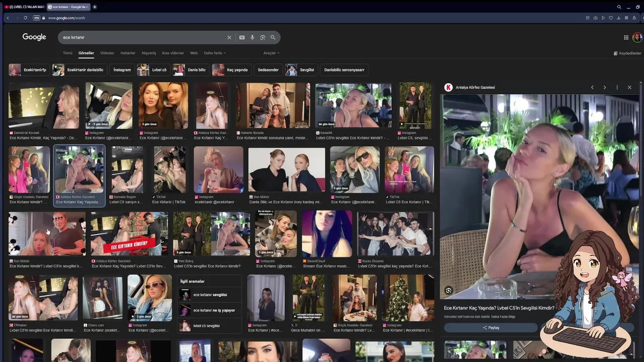Switch to the Kısa videolar tab
The width and height of the screenshot is (644, 362).
click(173, 53)
